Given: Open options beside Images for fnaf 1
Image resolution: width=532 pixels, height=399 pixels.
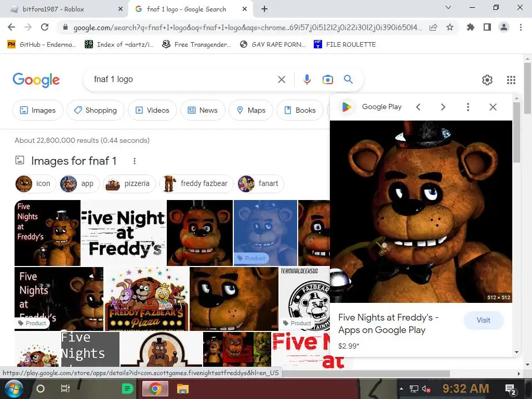Looking at the screenshot, I should click(135, 161).
